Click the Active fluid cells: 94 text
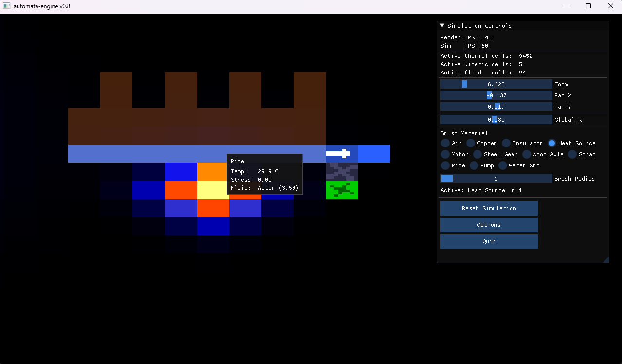 [483, 73]
